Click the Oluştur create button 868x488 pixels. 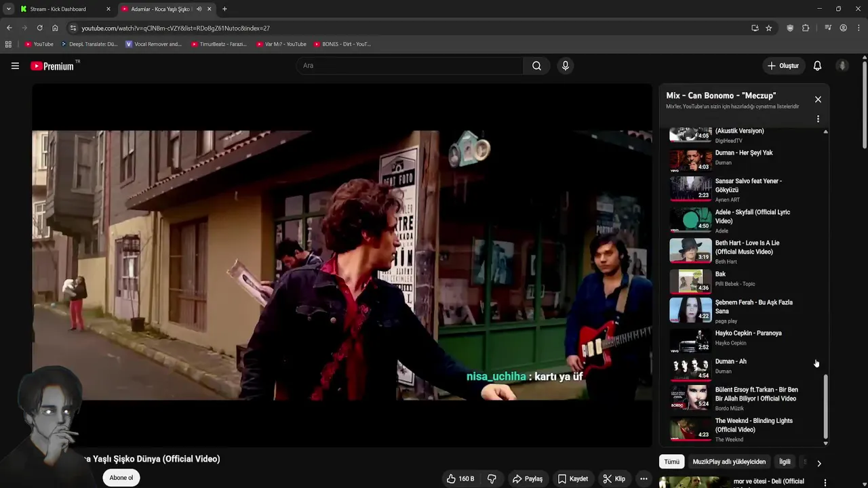pos(783,66)
